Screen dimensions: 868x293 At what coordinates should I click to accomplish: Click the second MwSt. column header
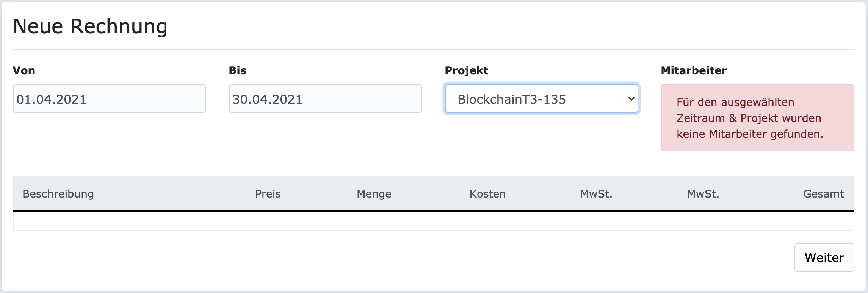(703, 194)
